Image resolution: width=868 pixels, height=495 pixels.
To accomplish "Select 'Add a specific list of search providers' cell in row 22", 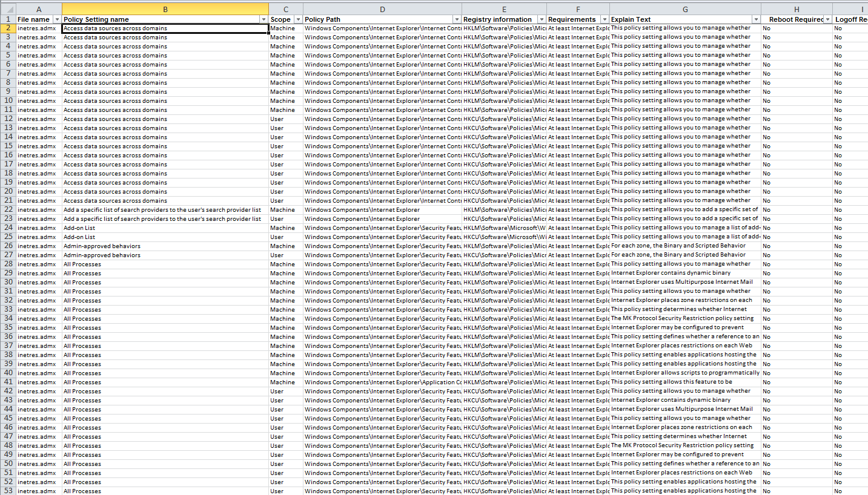I will point(165,210).
